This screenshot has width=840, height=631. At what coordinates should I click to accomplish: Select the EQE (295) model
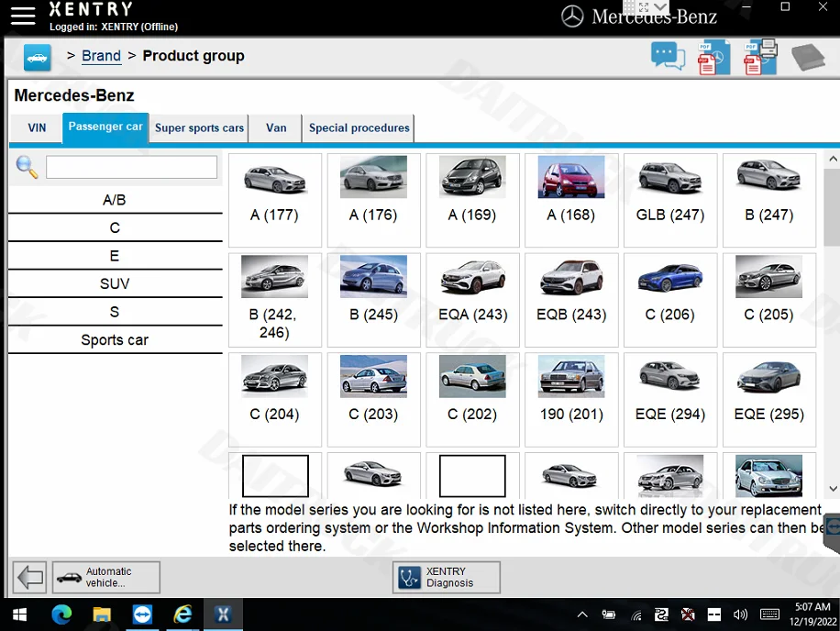768,400
